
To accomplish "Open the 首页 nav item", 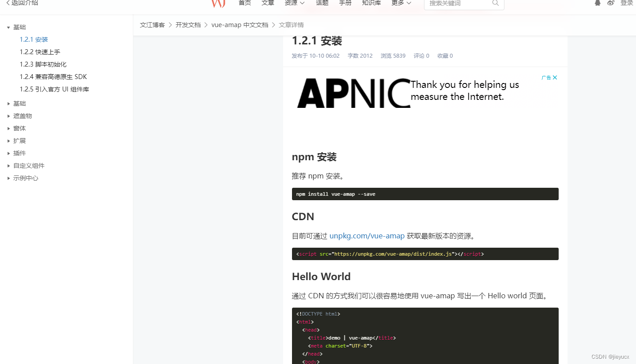I will pos(245,3).
